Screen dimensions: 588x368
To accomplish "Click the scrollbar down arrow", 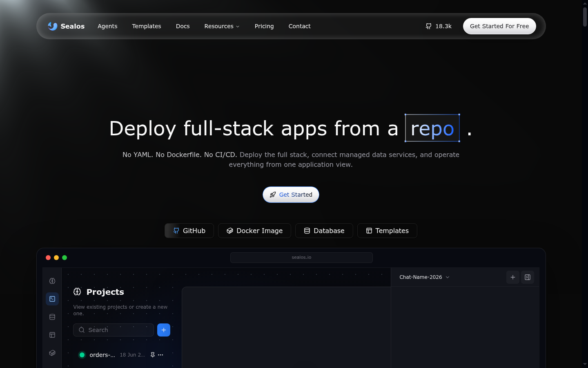I will [x=585, y=364].
